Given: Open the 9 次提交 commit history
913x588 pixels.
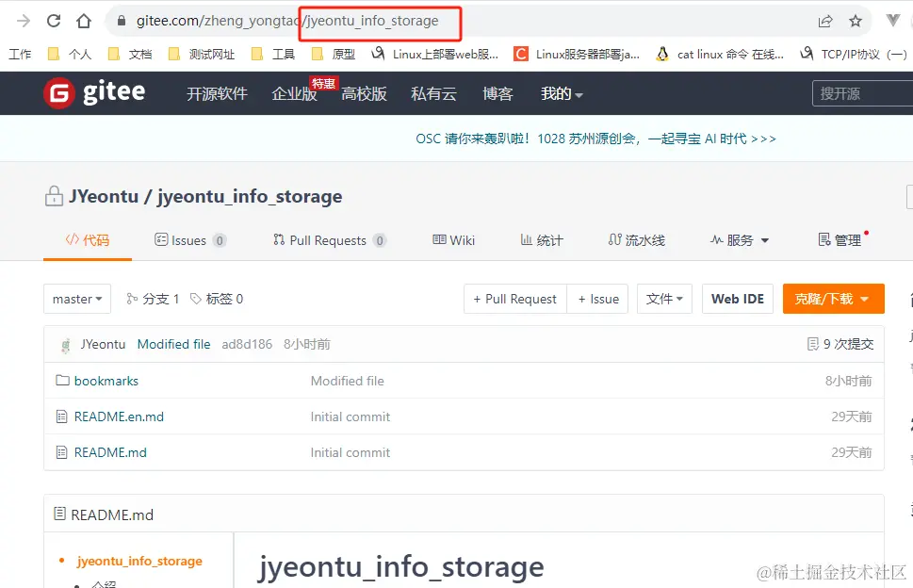Looking at the screenshot, I should point(840,344).
